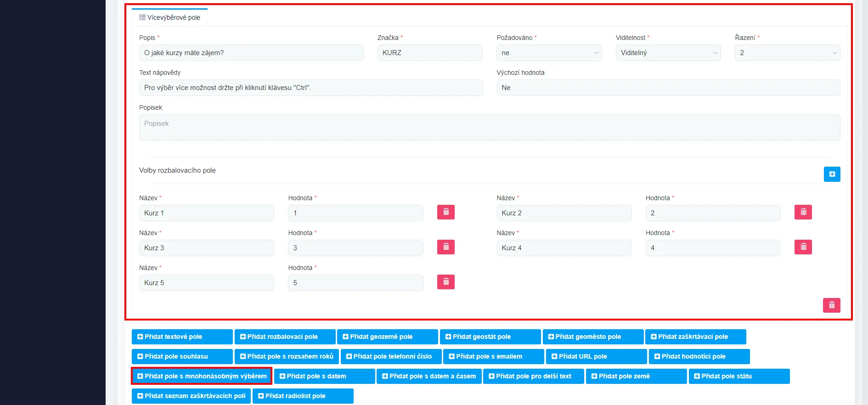The image size is (868, 405).
Task: Focus the Značka field containing KURZ
Action: (x=429, y=53)
